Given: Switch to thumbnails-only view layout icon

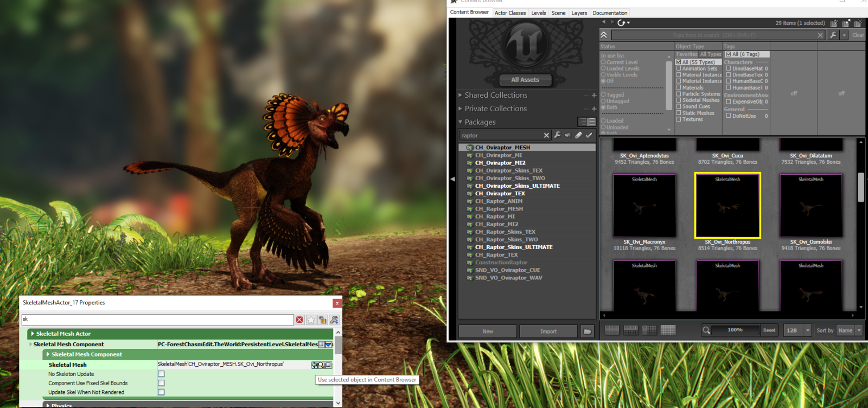Looking at the screenshot, I should [668, 330].
